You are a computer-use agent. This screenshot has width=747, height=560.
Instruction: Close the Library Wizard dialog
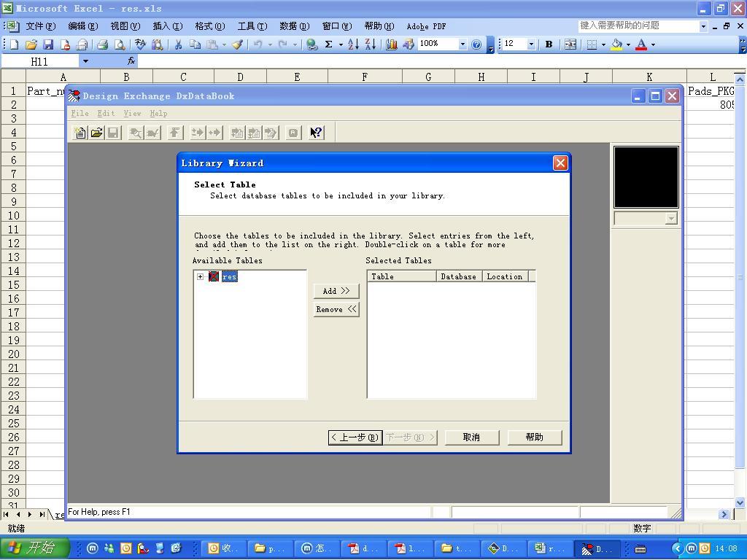tap(560, 163)
